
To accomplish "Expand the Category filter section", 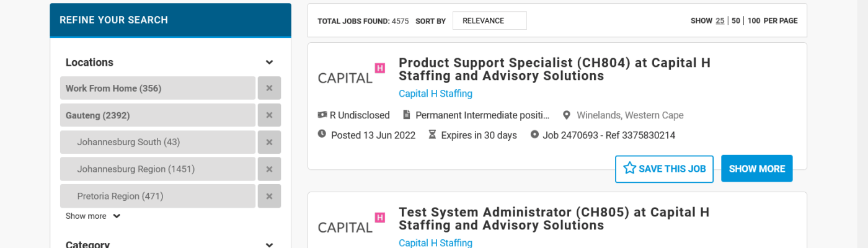I will click(269, 244).
